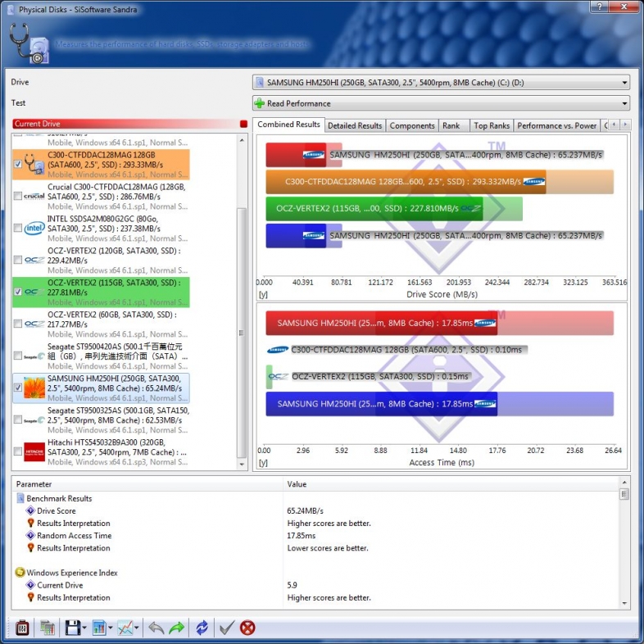Click the Drive Score diamond icon
This screenshot has width=644, height=644.
tap(30, 510)
